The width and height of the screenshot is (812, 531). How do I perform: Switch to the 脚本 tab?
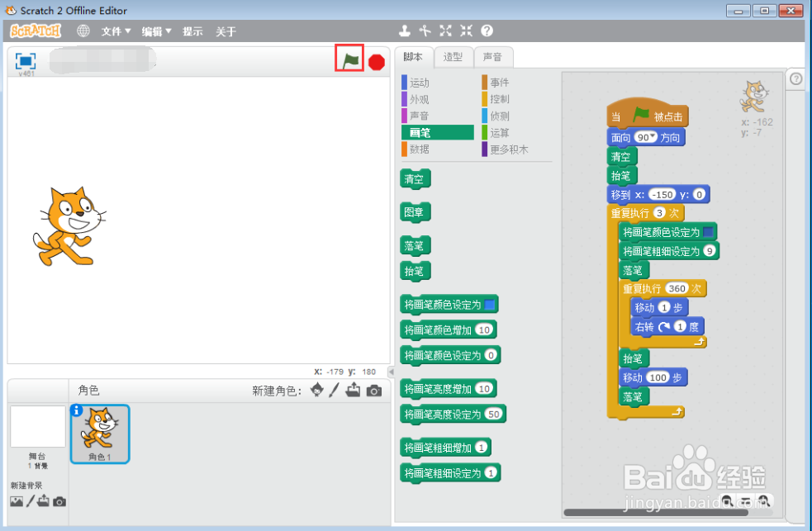pos(413,57)
